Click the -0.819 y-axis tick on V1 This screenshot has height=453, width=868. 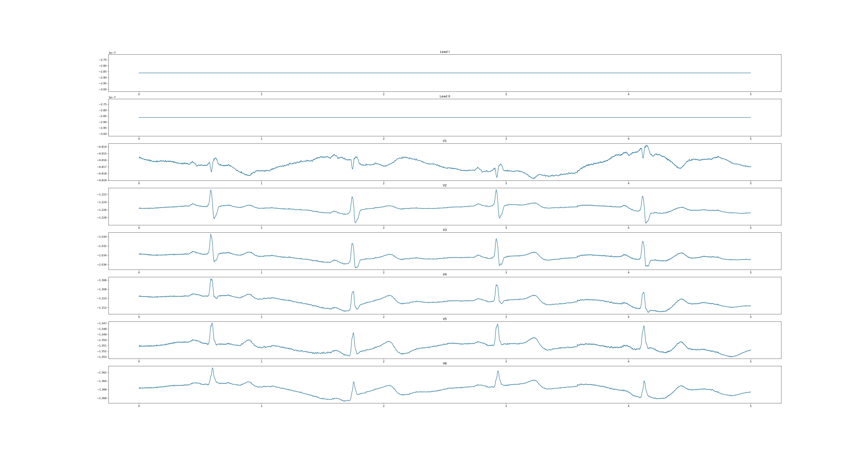102,180
